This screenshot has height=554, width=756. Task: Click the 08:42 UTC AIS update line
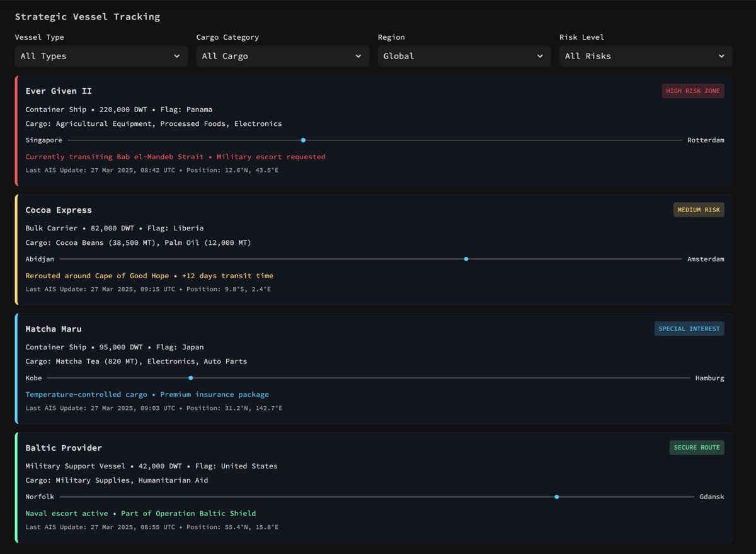coord(152,170)
